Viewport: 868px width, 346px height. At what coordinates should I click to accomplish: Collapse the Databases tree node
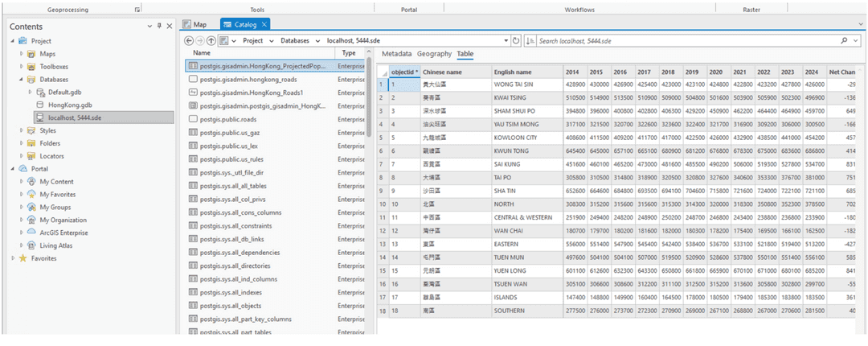22,80
